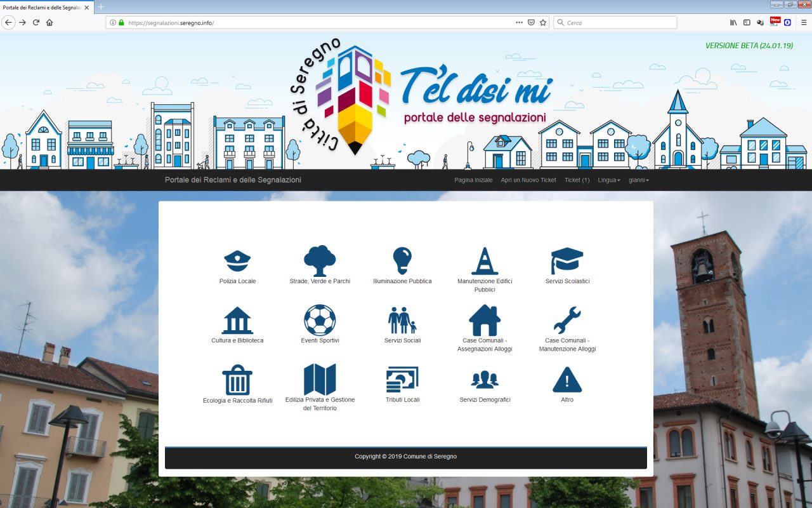Image resolution: width=812 pixels, height=508 pixels.
Task: Choose the Eventi Sportivi soccer ball icon
Action: [x=320, y=320]
